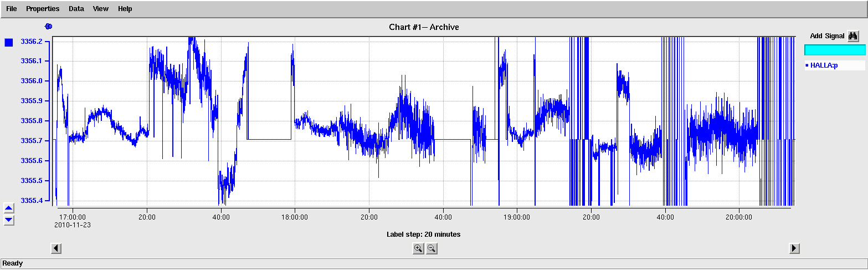Click the binoculars signal search icon

pos(853,36)
